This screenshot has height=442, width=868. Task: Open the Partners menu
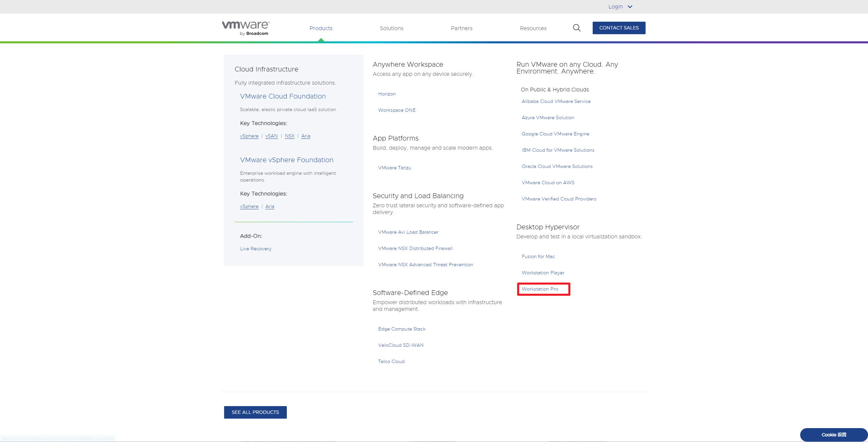pyautogui.click(x=461, y=28)
